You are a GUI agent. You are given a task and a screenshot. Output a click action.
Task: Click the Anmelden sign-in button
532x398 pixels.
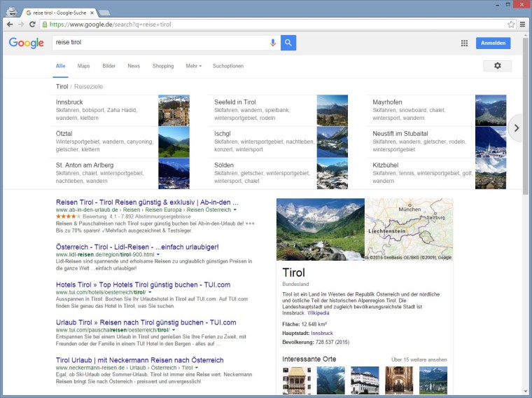[493, 43]
